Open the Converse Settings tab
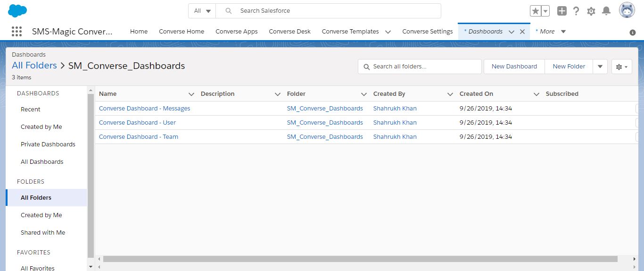This screenshot has width=644, height=271. click(427, 32)
